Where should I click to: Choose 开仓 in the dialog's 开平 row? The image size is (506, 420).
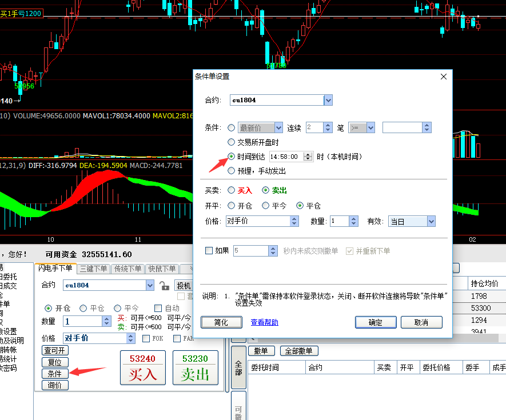(x=231, y=206)
